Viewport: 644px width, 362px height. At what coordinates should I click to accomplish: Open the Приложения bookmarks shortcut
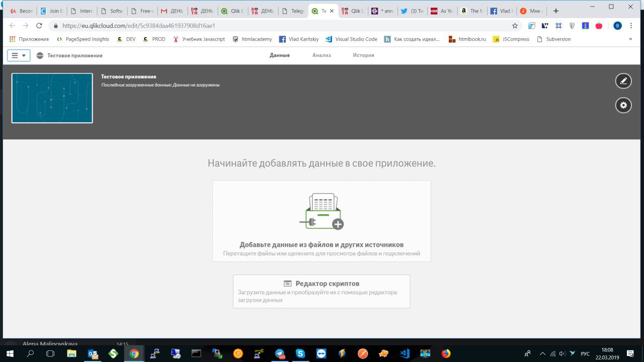pyautogui.click(x=29, y=39)
